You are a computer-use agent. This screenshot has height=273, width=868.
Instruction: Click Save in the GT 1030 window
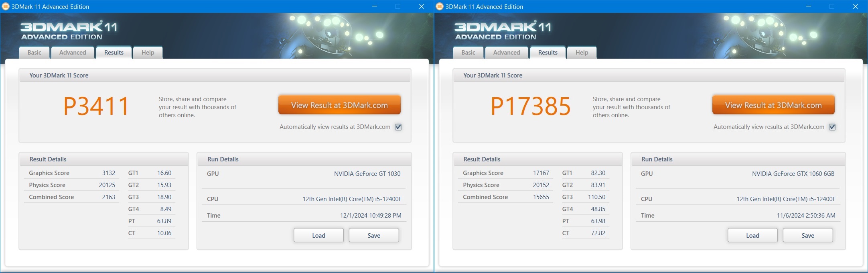point(374,235)
